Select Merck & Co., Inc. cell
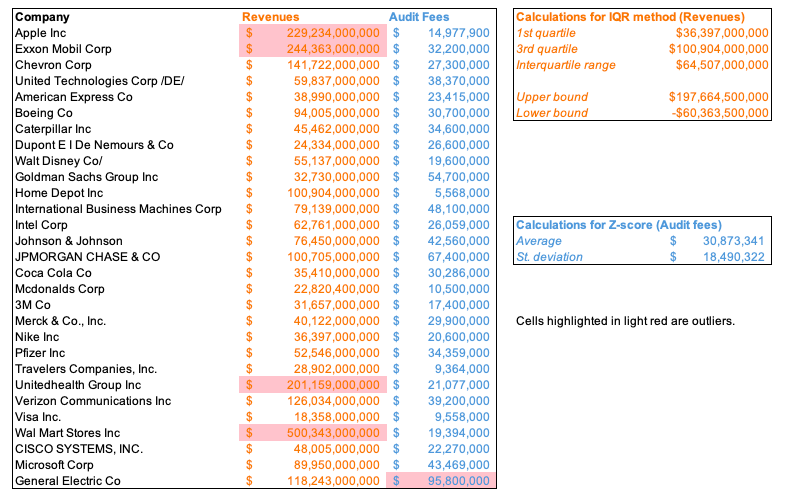The image size is (785, 501). [61, 321]
